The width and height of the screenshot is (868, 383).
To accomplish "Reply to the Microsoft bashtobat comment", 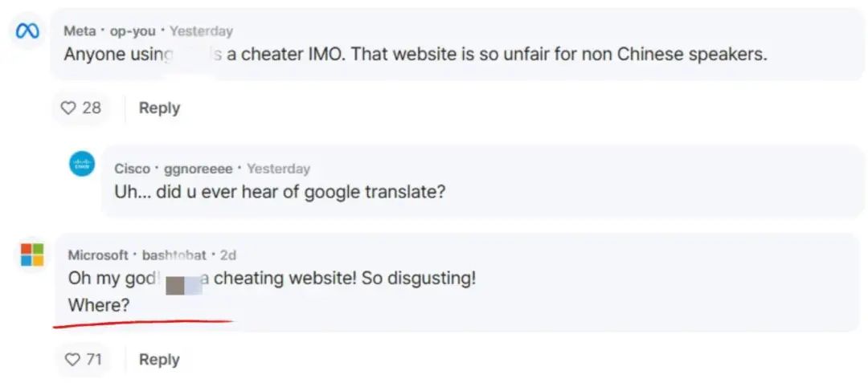I will [159, 360].
